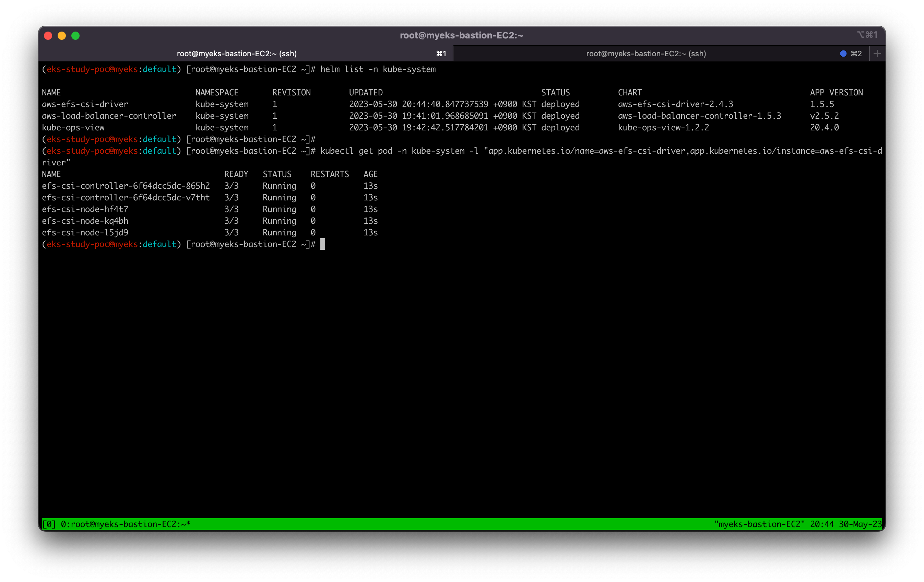Click the RESTARTS column header

330,174
